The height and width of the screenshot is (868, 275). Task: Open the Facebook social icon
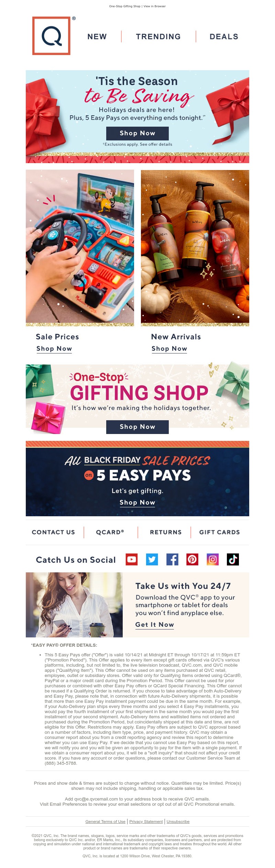point(172,559)
